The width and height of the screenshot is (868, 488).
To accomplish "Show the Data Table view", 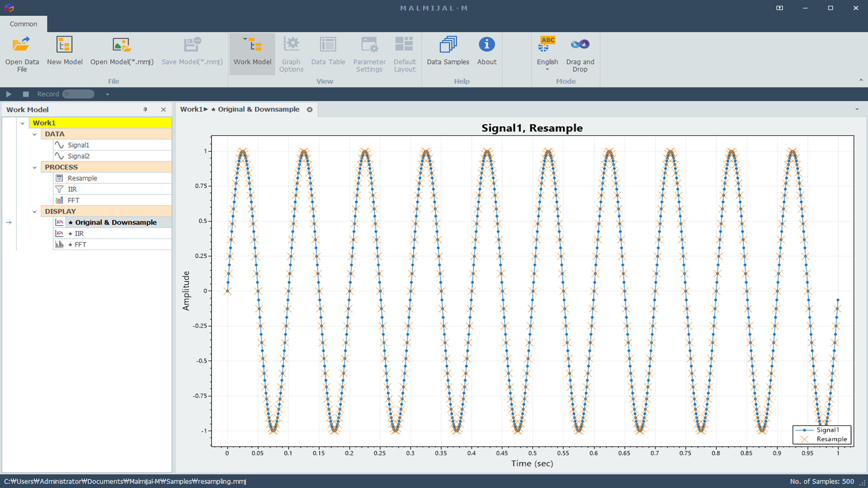I will pyautogui.click(x=328, y=50).
